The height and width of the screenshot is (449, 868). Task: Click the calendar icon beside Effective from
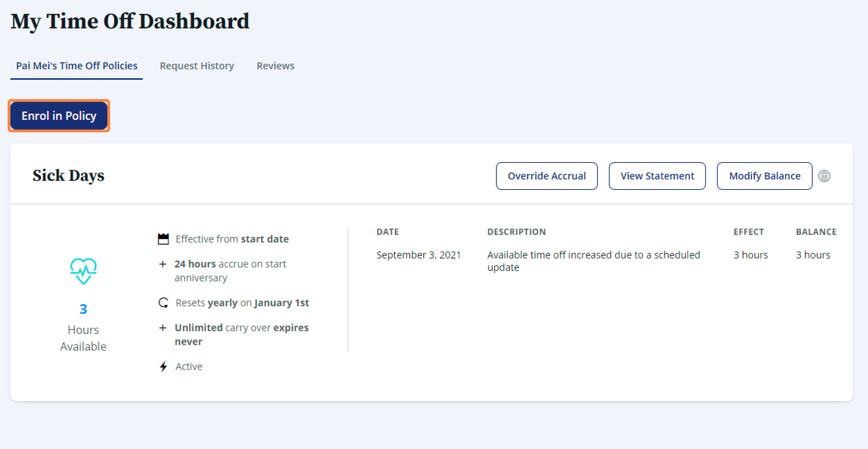coord(163,239)
